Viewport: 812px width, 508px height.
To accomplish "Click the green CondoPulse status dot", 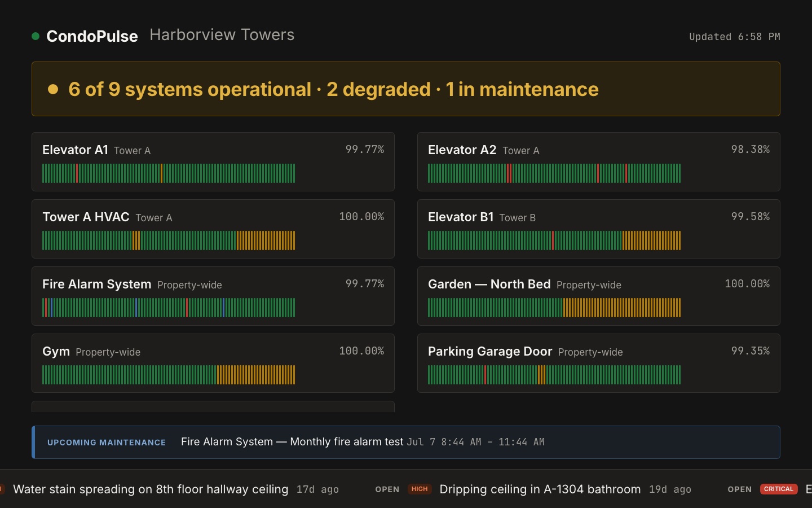I will [x=36, y=36].
